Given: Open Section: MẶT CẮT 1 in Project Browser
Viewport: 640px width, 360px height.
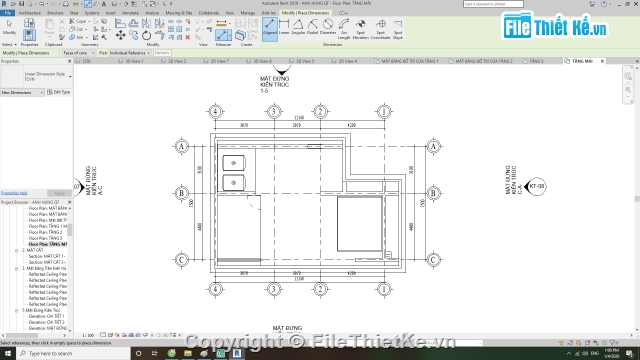Looking at the screenshot, I should pyautogui.click(x=47, y=256).
